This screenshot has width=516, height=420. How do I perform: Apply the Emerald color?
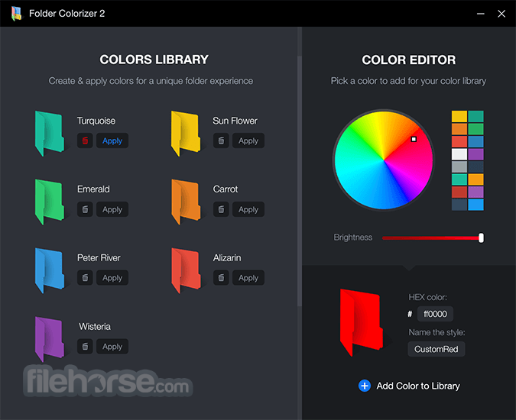coord(112,209)
